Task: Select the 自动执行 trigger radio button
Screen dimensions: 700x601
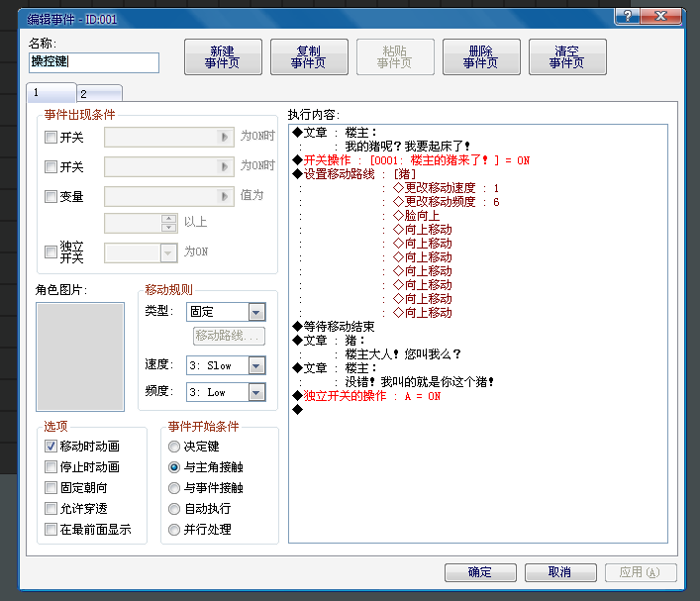Action: click(174, 509)
